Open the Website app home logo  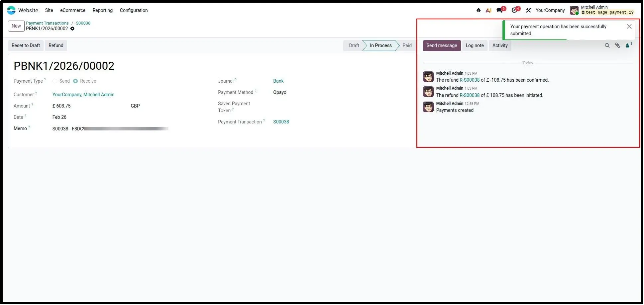[x=11, y=10]
